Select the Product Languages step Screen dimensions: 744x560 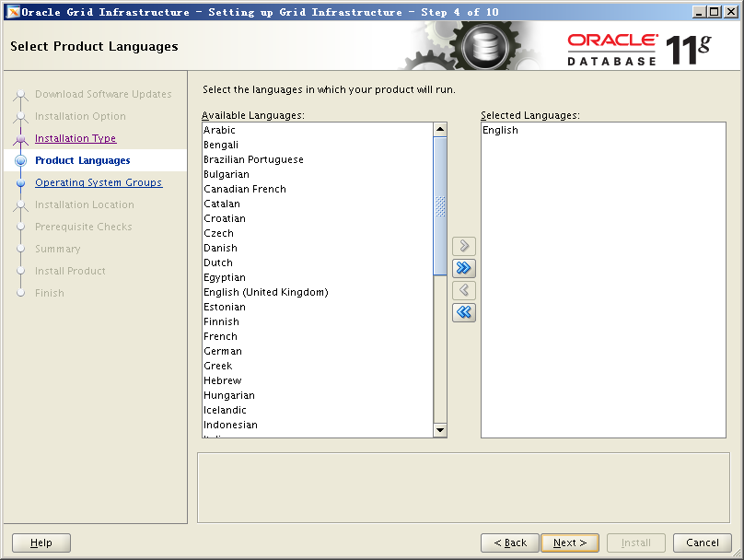click(x=82, y=160)
